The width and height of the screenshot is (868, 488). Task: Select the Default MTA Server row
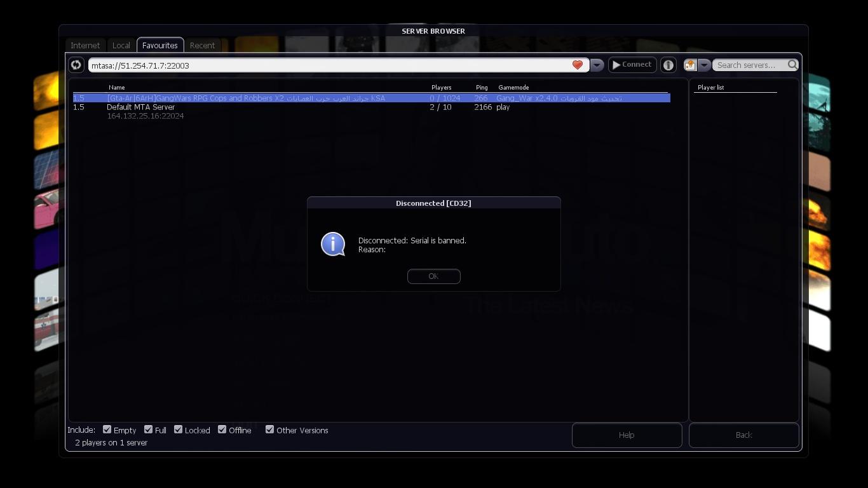(141, 107)
